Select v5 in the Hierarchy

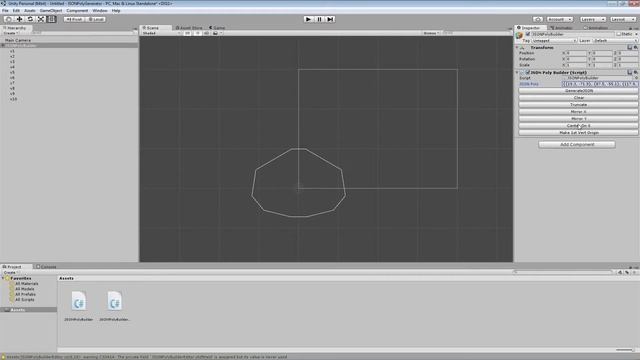12,72
